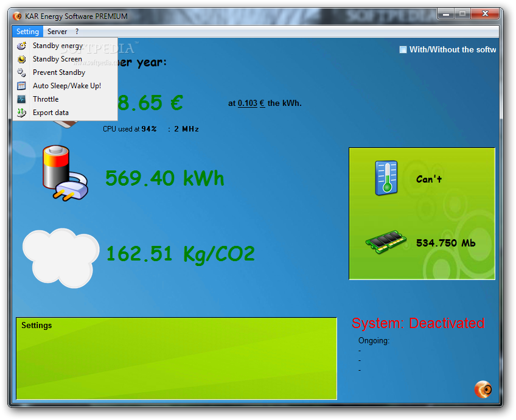Open the Setting menu
516x420 pixels.
tap(27, 32)
